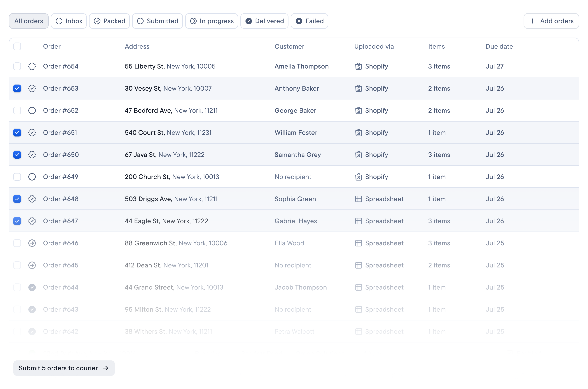The height and width of the screenshot is (389, 588).
Task: Click the delivered status icon for Order #643
Action: click(x=32, y=309)
